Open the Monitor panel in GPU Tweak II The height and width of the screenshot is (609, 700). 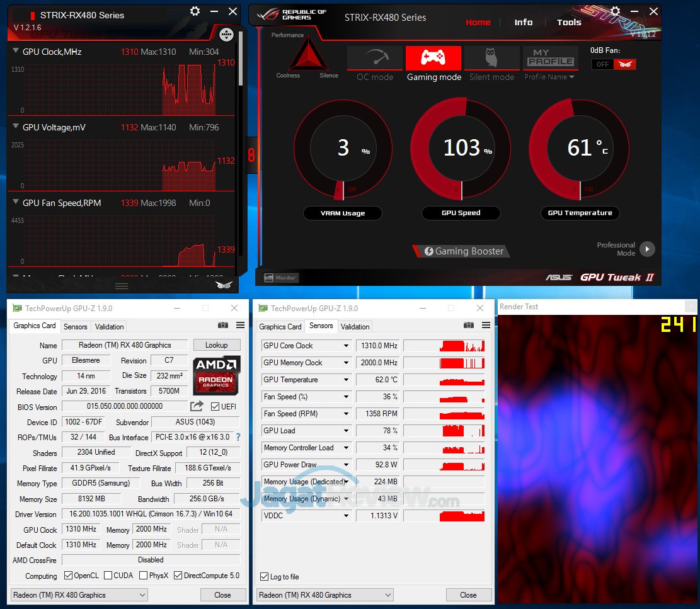click(280, 277)
